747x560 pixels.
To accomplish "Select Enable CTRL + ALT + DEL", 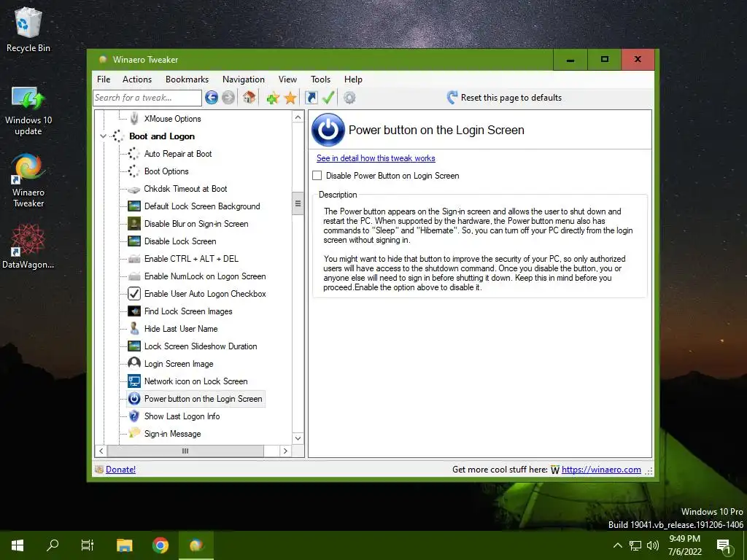I will pos(191,259).
